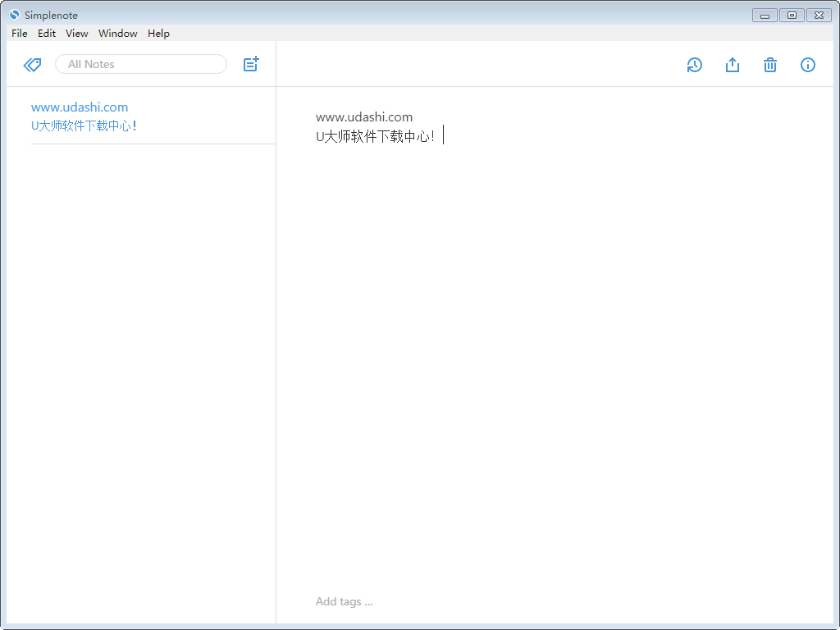Show note info panel
The image size is (840, 630).
808,65
